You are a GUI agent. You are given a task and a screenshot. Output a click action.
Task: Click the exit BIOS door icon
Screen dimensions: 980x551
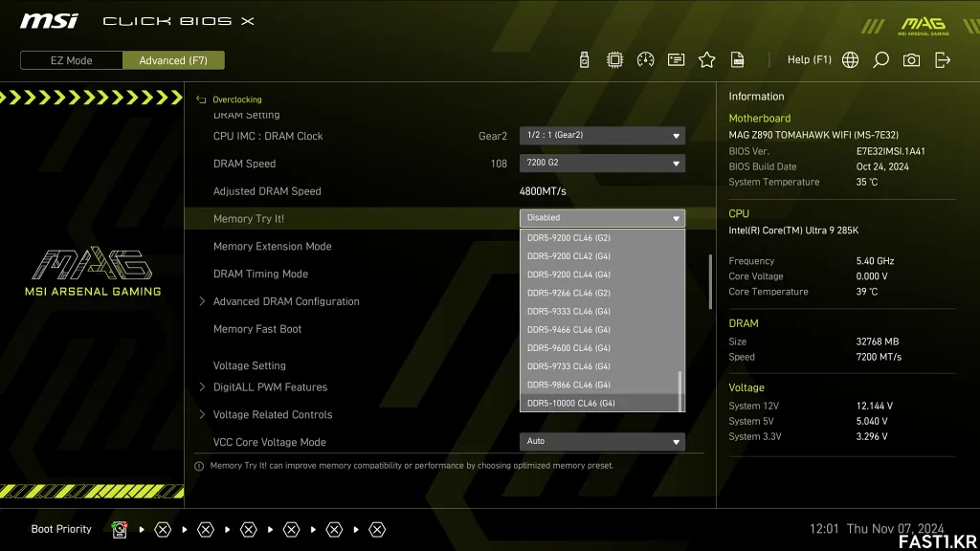pyautogui.click(x=942, y=60)
